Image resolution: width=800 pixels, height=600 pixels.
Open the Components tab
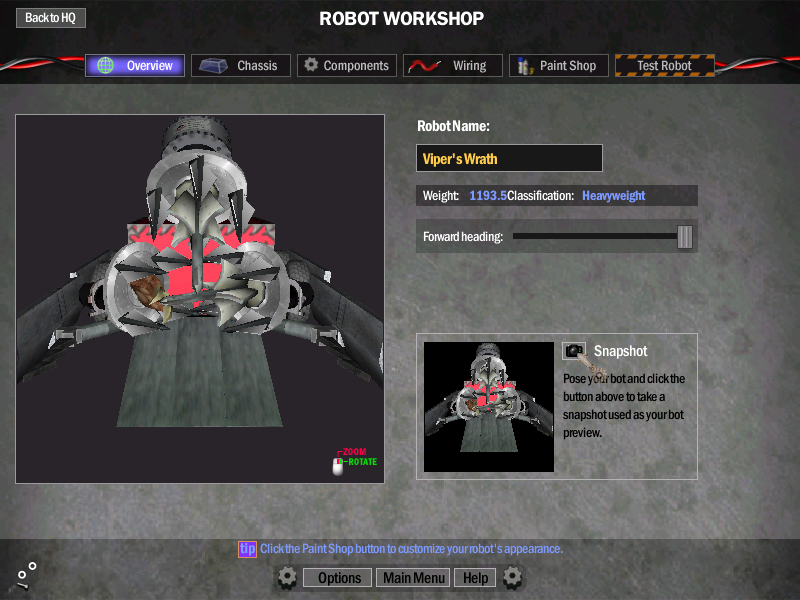point(347,65)
